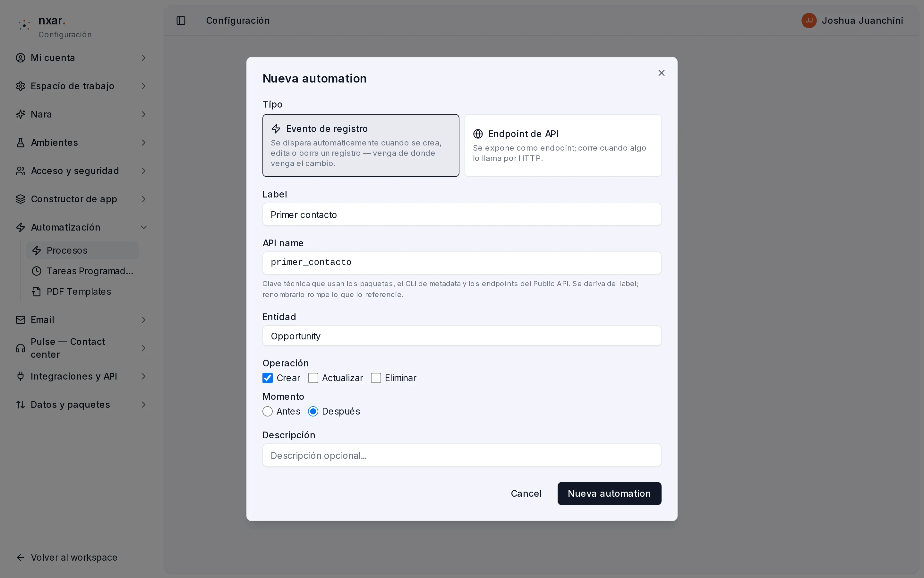Screen dimensions: 924x578
Task: Select the Antes radio button
Action: coord(268,411)
